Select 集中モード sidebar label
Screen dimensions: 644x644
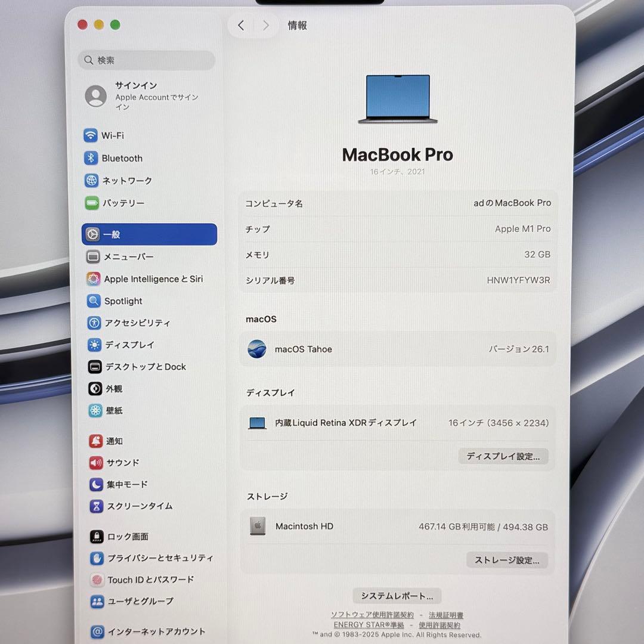pyautogui.click(x=127, y=484)
